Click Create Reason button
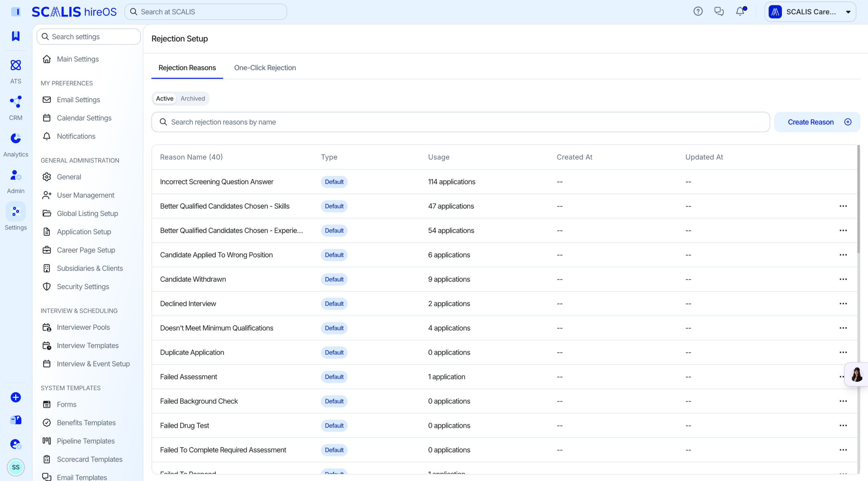Image resolution: width=868 pixels, height=481 pixels. (817, 122)
